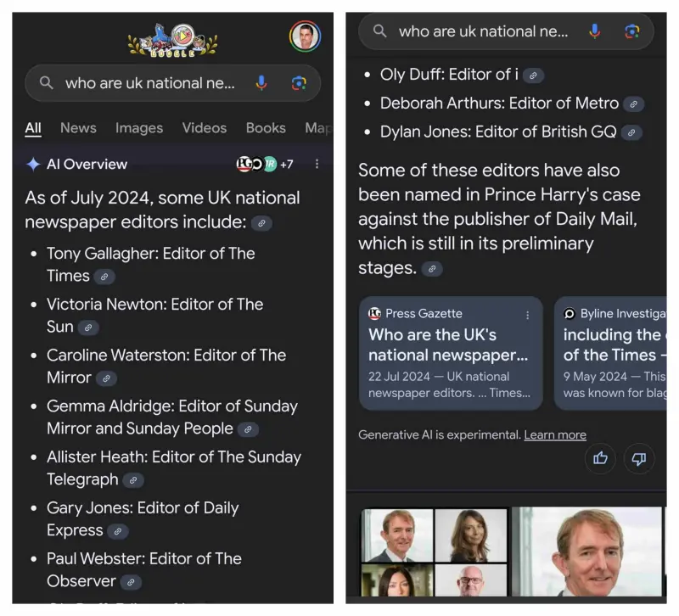679x616 pixels.
Task: Open the AI Overview three-dot menu
Action: (317, 164)
